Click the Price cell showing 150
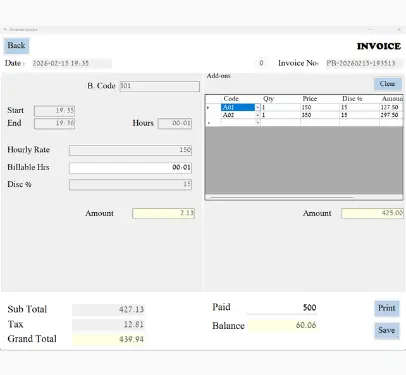Image resolution: width=406 pixels, height=375 pixels. click(x=320, y=107)
